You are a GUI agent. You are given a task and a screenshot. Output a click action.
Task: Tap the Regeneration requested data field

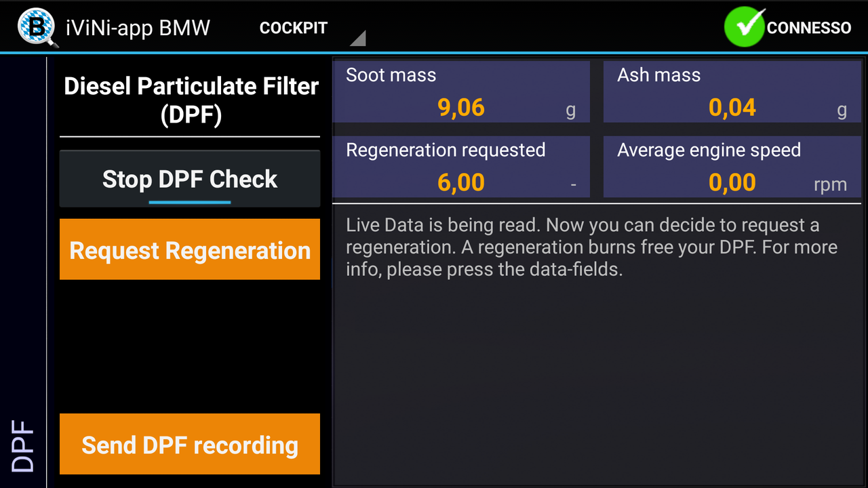pyautogui.click(x=461, y=167)
